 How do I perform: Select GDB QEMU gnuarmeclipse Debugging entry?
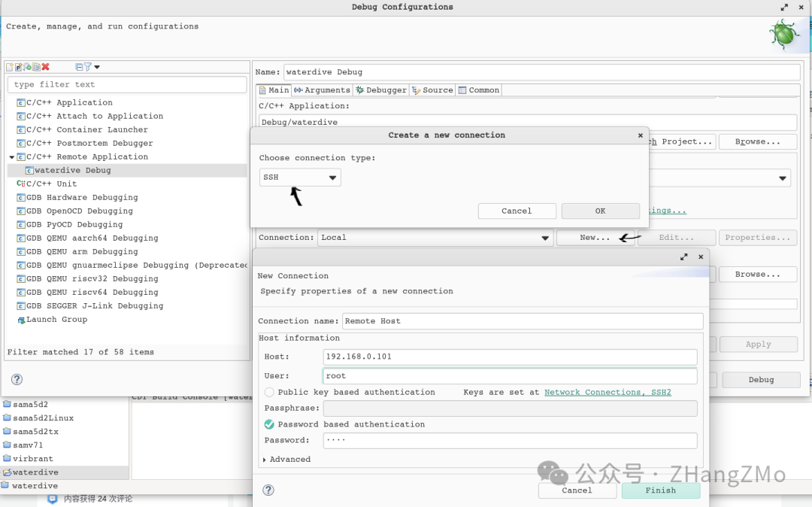tap(132, 265)
